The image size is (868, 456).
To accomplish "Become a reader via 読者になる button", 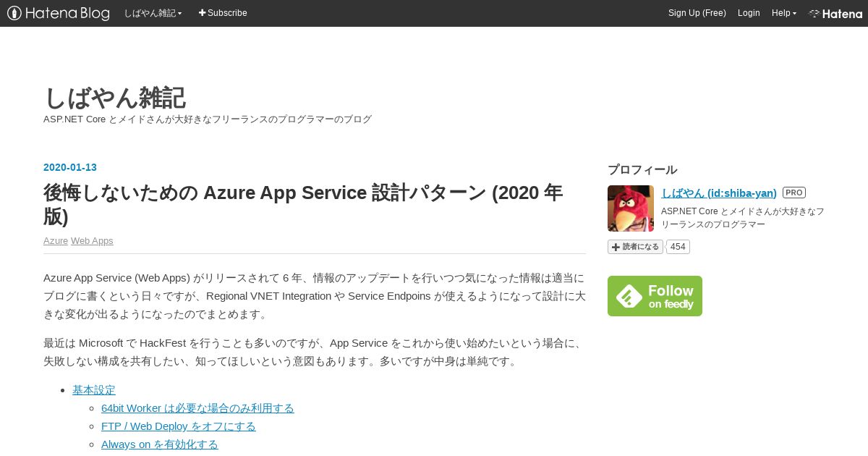I will pyautogui.click(x=635, y=247).
